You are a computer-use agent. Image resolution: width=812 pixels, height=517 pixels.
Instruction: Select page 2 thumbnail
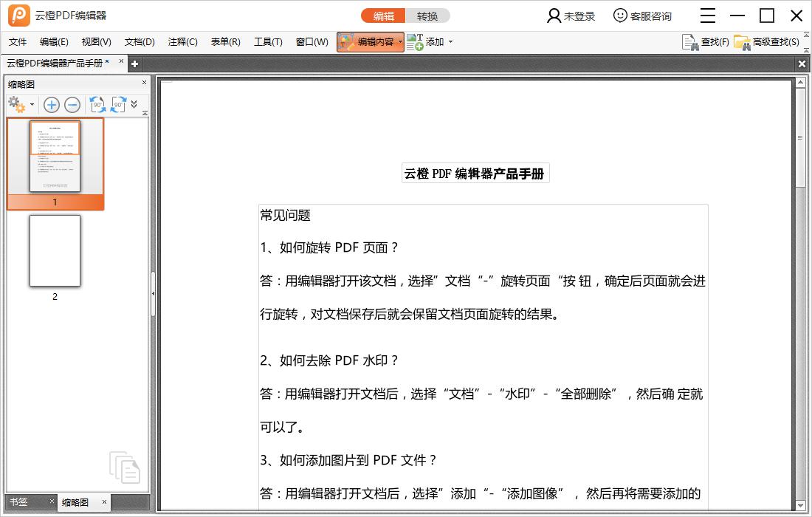[55, 250]
